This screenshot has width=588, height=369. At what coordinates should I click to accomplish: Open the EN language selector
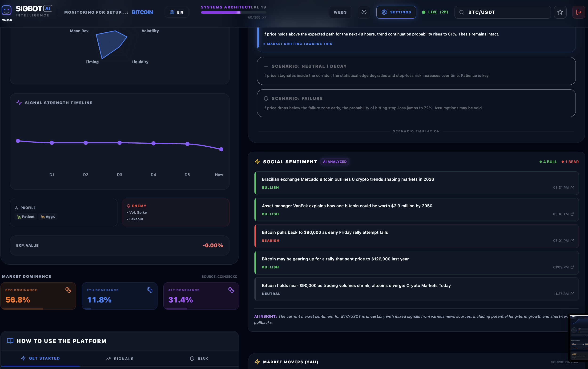177,12
